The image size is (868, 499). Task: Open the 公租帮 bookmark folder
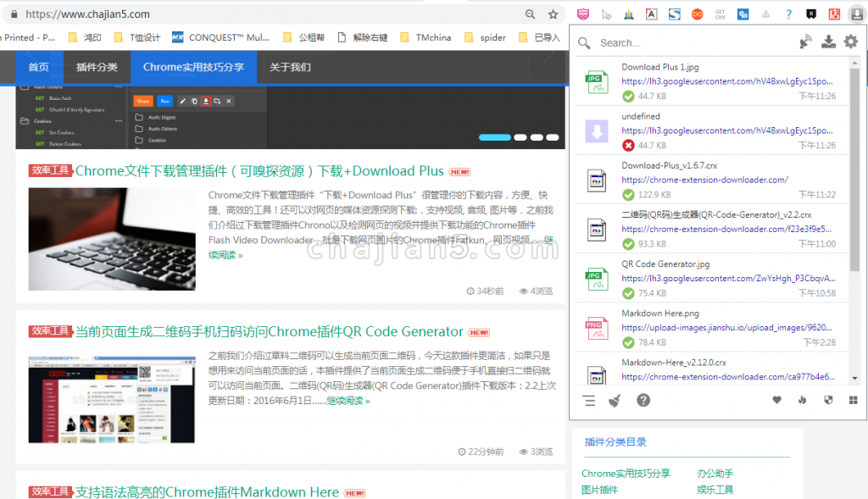click(304, 37)
